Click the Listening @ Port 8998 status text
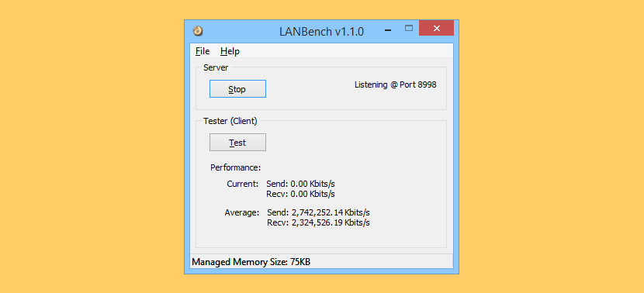The image size is (644, 293). pos(395,85)
